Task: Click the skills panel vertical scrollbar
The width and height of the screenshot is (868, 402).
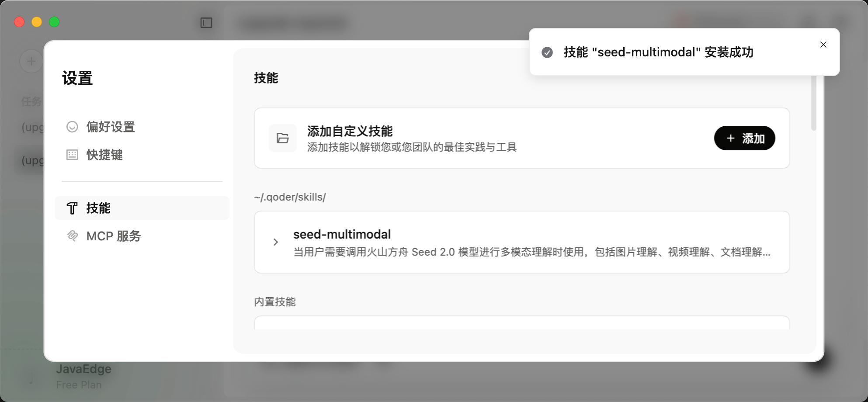Action: click(x=813, y=103)
